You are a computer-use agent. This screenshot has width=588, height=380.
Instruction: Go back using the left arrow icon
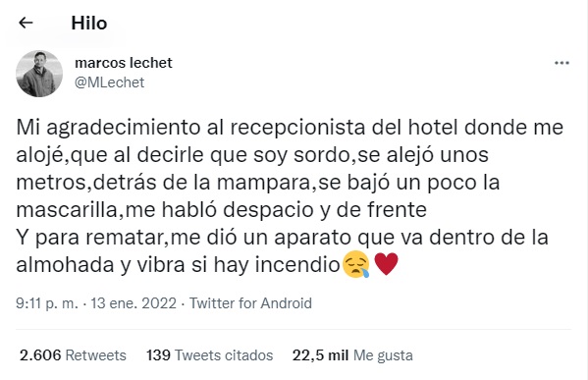pyautogui.click(x=26, y=23)
